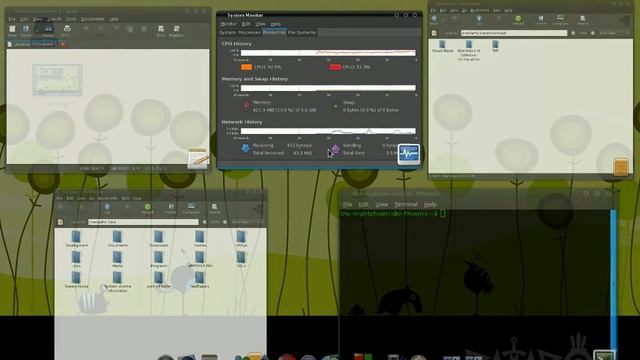
Task: Click zoom out button in bottom-left file manager
Action: point(204,222)
